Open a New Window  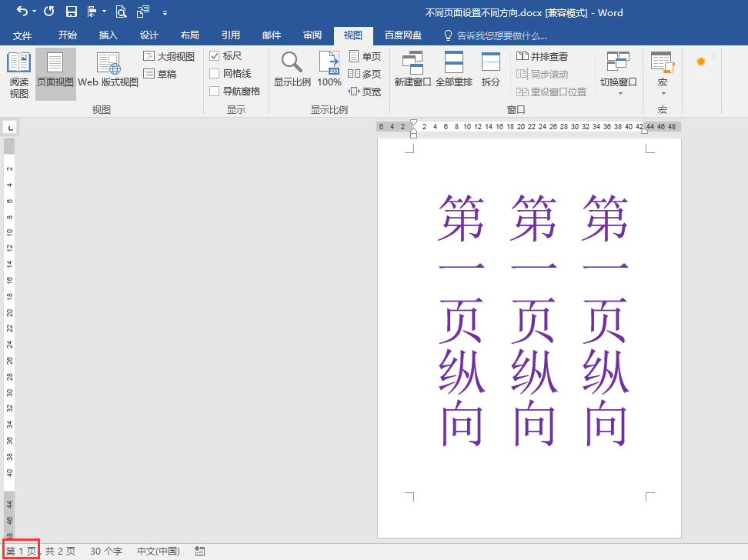[412, 70]
